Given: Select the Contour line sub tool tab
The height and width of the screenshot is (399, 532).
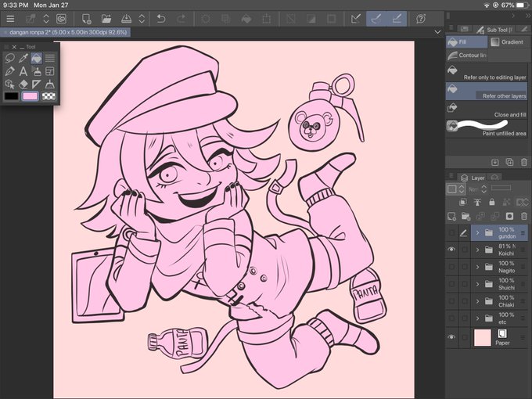Looking at the screenshot, I should (x=466, y=55).
